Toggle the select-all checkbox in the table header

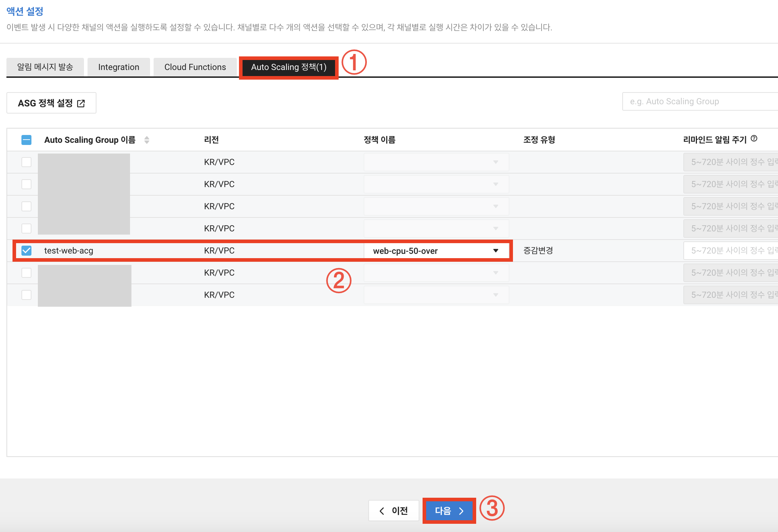point(26,140)
